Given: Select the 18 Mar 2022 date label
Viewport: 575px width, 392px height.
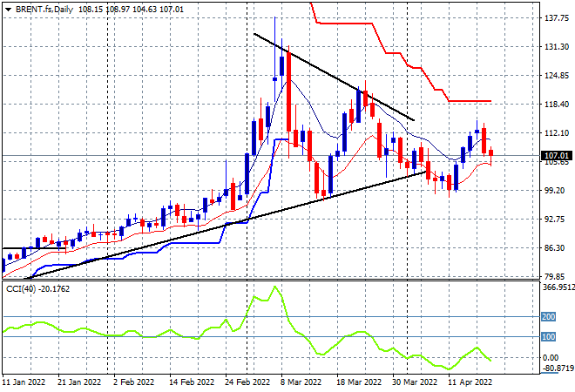Looking at the screenshot, I should [x=359, y=382].
